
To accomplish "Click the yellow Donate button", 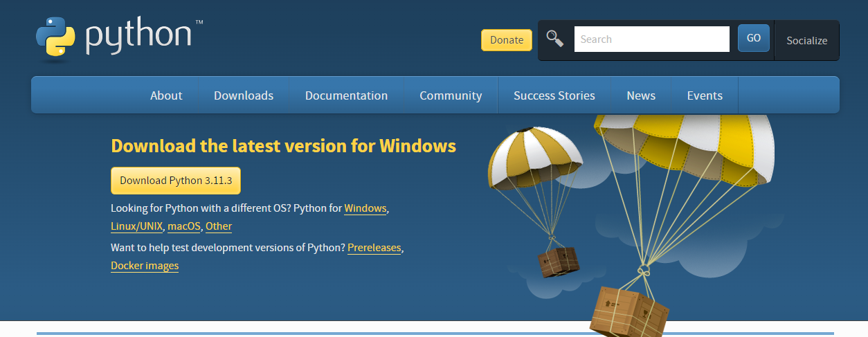I will pyautogui.click(x=507, y=39).
